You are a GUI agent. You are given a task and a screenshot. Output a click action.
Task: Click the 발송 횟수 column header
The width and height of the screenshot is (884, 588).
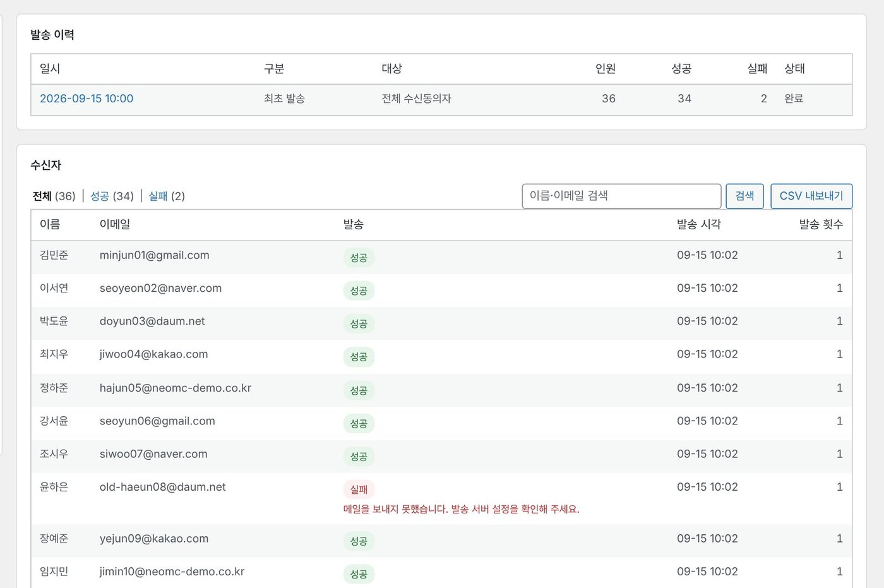click(821, 224)
